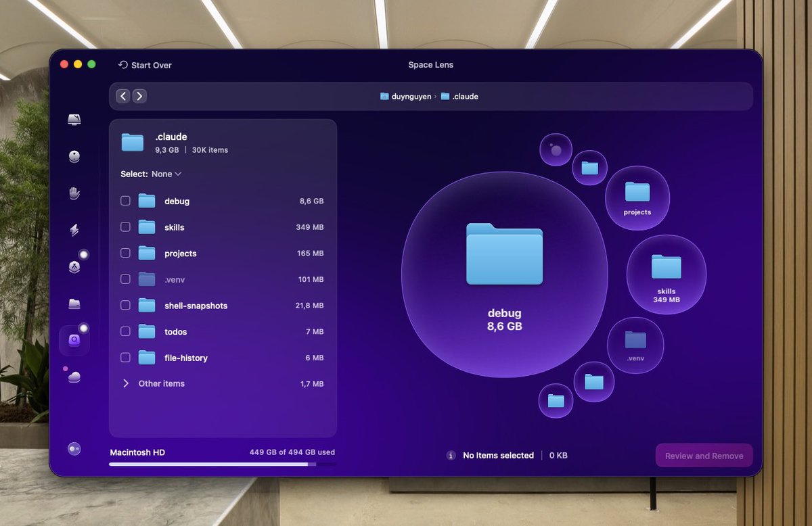This screenshot has width=812, height=526.
Task: Navigate forward with the right arrow
Action: 139,96
